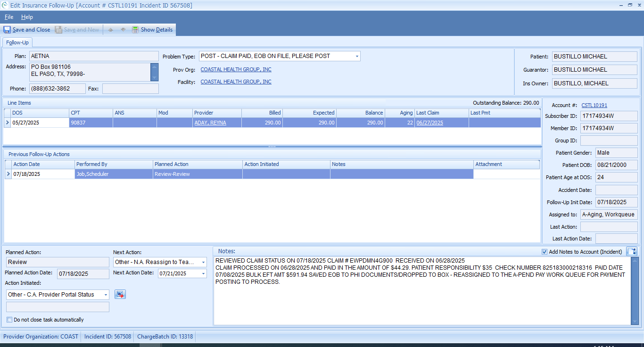Uncheck Add Notes to Account (Incident)
This screenshot has height=347, width=644.
[545, 252]
